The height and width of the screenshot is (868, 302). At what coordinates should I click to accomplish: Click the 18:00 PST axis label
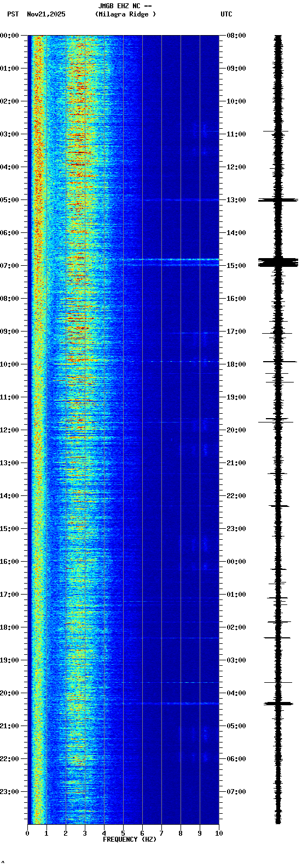click(x=10, y=627)
